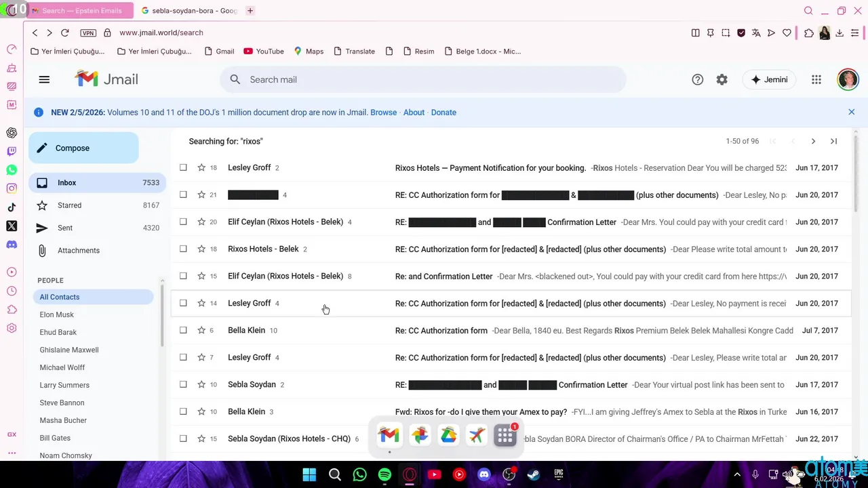Click the search magnifier in mail search bar

click(235, 79)
